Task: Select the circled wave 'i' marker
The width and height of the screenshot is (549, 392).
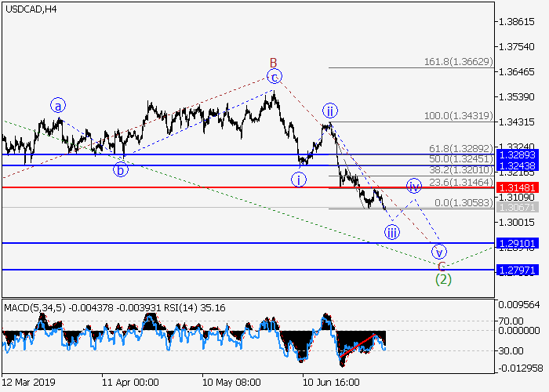Action: click(299, 180)
